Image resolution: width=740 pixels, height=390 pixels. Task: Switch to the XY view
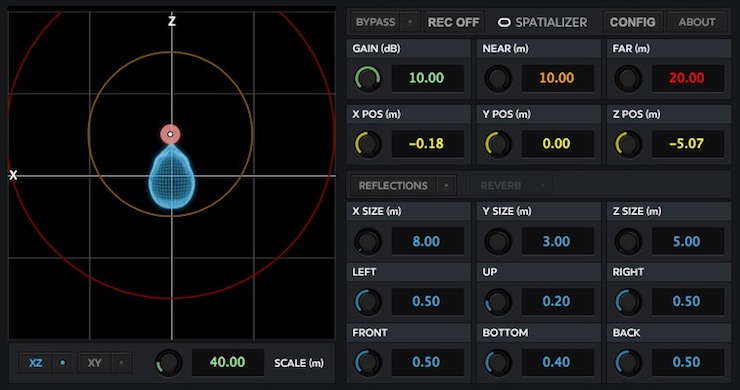pos(95,363)
